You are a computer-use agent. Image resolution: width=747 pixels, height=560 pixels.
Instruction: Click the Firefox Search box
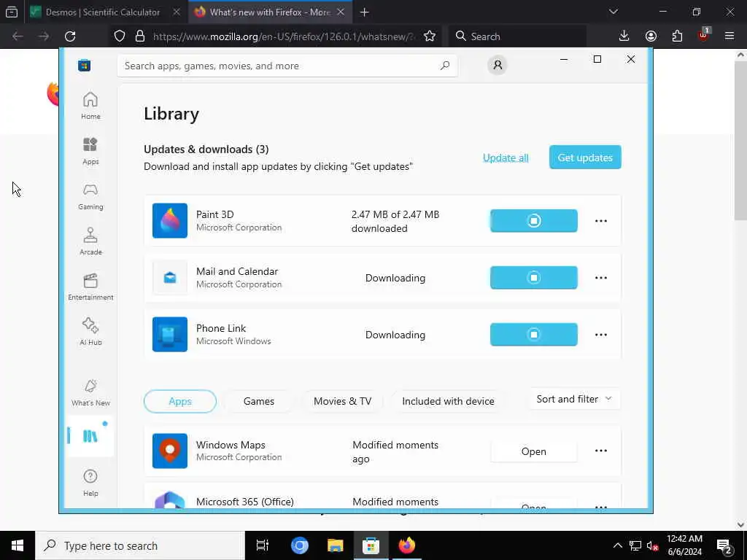(518, 36)
